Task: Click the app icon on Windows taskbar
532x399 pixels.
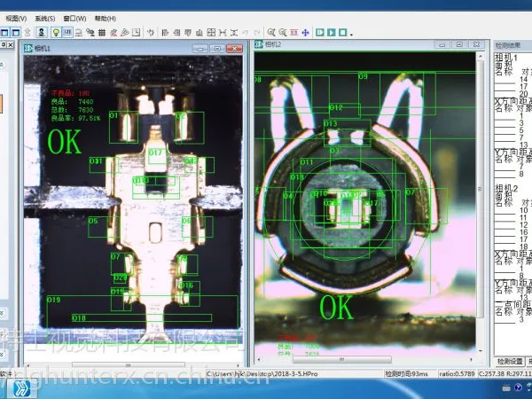Action: [20, 389]
